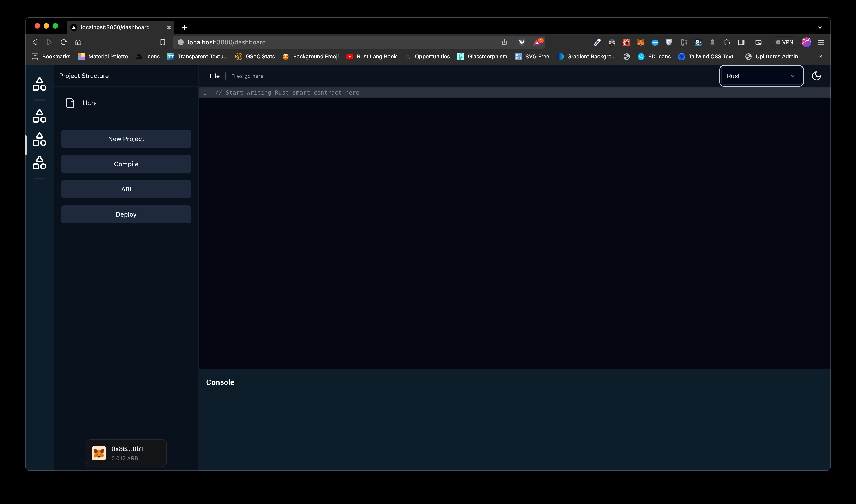Open the Material Palette bookmark
Screen dimensions: 856x504
103,56
